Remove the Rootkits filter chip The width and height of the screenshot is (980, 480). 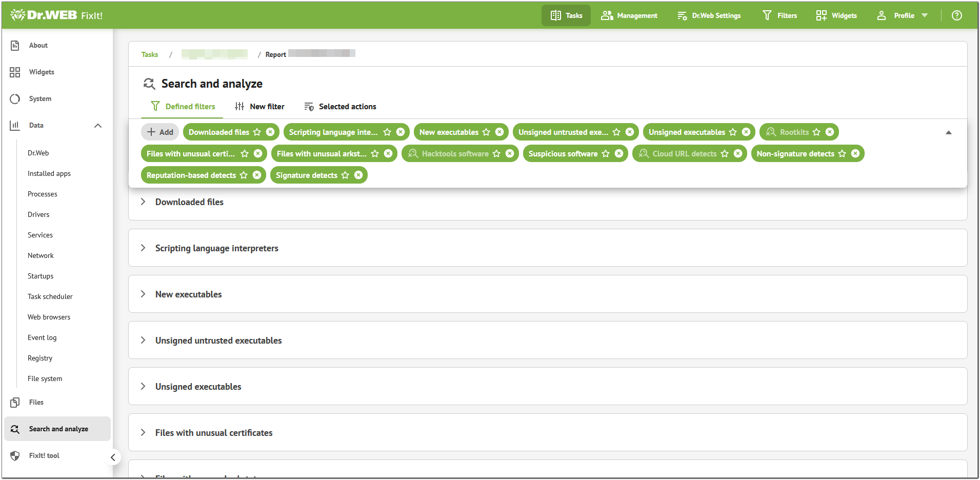pyautogui.click(x=830, y=132)
